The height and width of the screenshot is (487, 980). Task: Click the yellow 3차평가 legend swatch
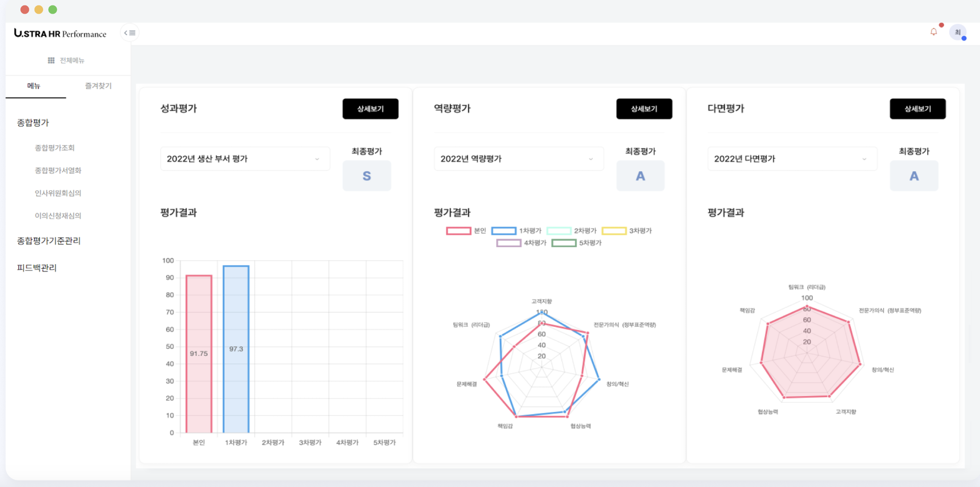614,231
